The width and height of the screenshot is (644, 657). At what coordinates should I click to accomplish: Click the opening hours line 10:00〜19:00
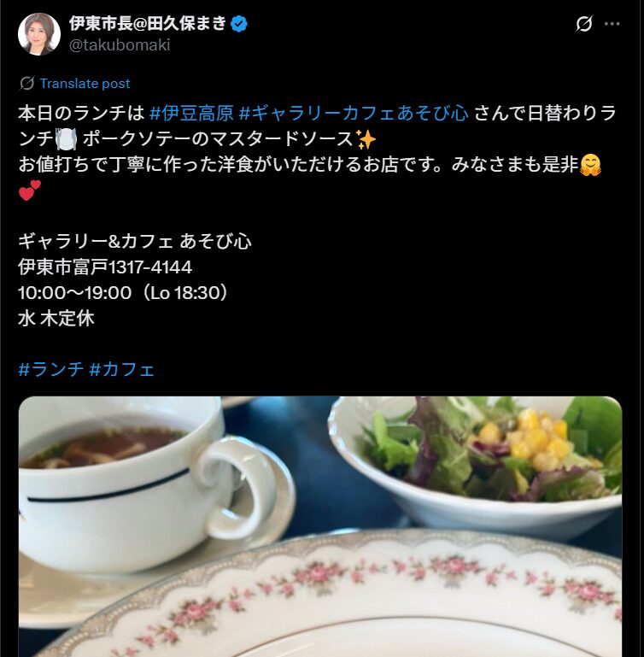point(123,292)
